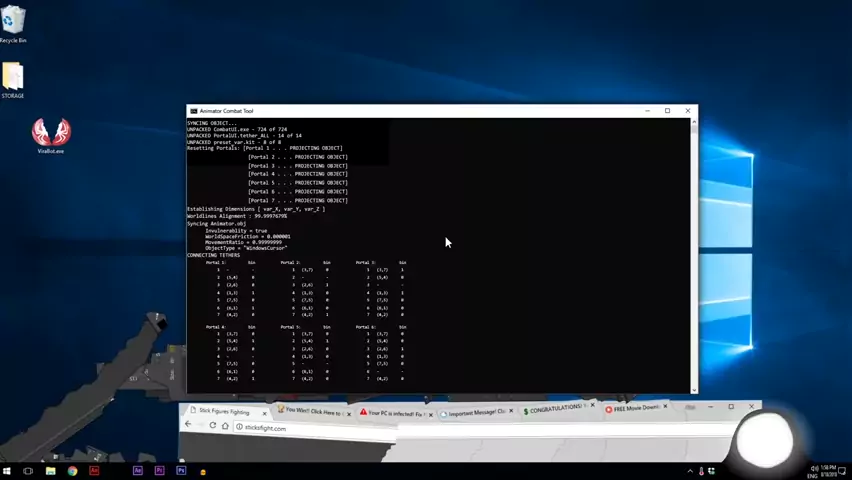The image size is (852, 480).
Task: Open the STORAGE folder on desktop
Action: click(x=13, y=78)
